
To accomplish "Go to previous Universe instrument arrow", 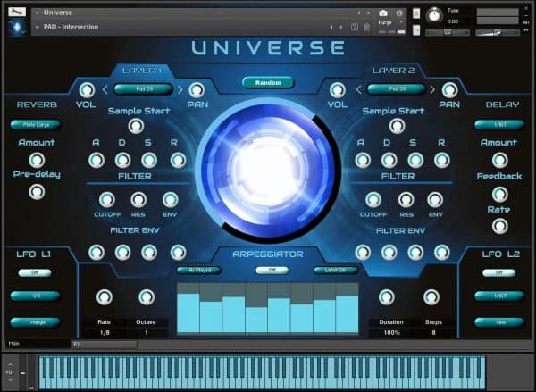I will [x=359, y=13].
